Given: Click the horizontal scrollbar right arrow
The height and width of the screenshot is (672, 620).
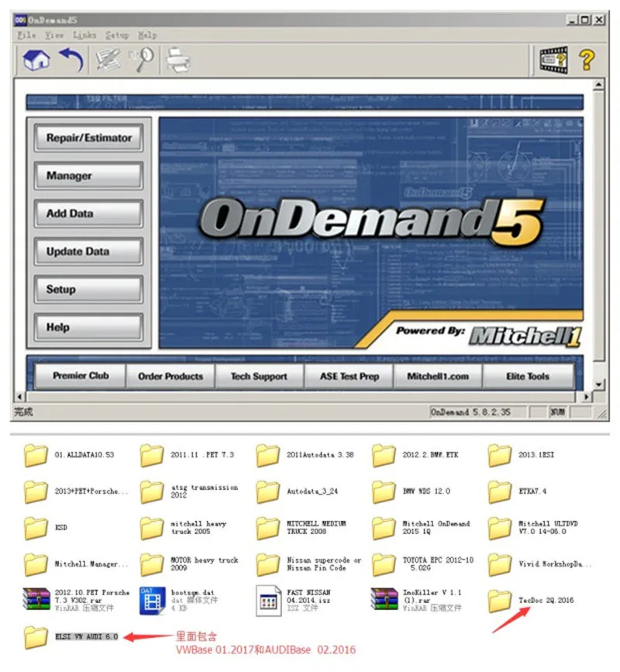Looking at the screenshot, I should click(587, 397).
